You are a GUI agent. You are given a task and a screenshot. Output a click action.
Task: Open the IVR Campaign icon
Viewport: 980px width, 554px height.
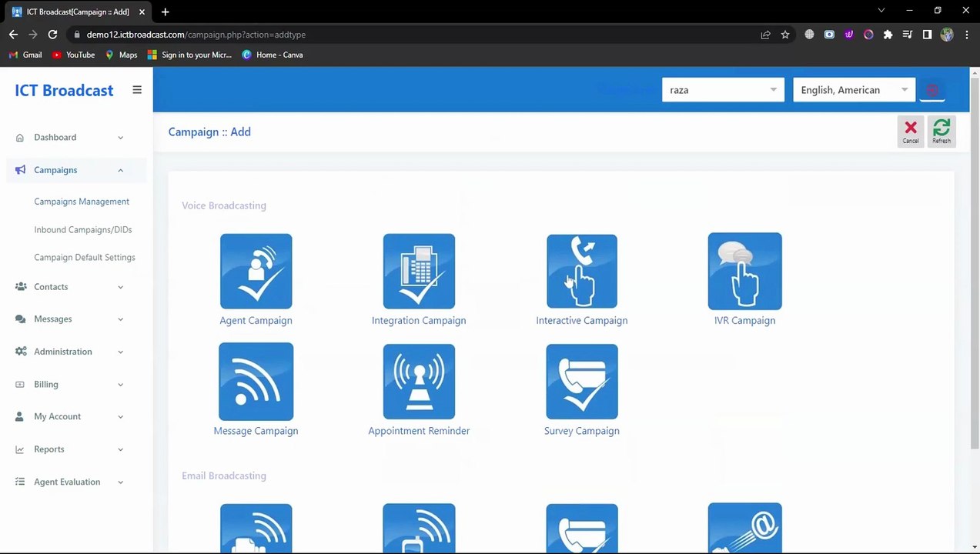click(744, 272)
